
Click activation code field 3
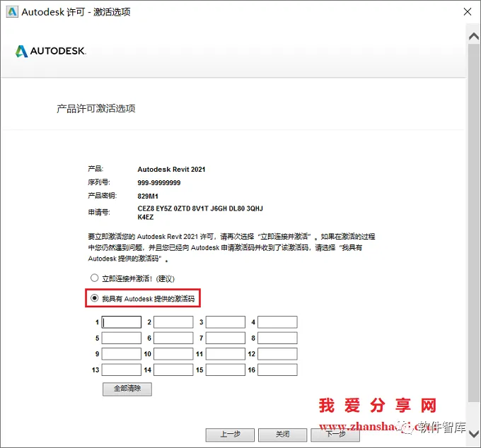(226, 322)
